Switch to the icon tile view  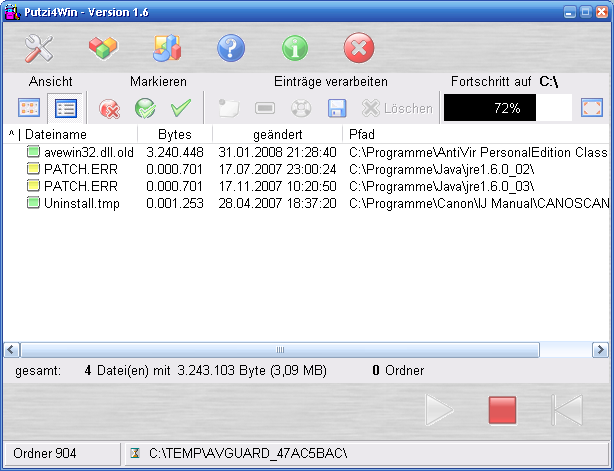pyautogui.click(x=29, y=108)
